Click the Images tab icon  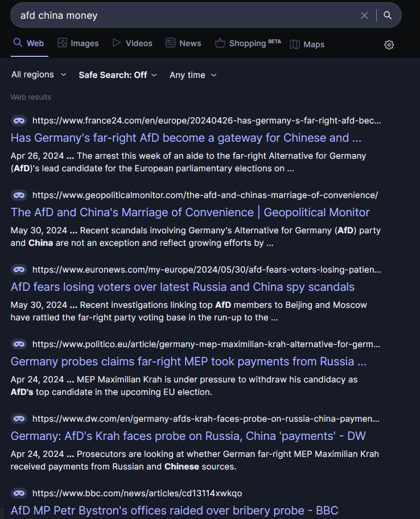coord(62,43)
